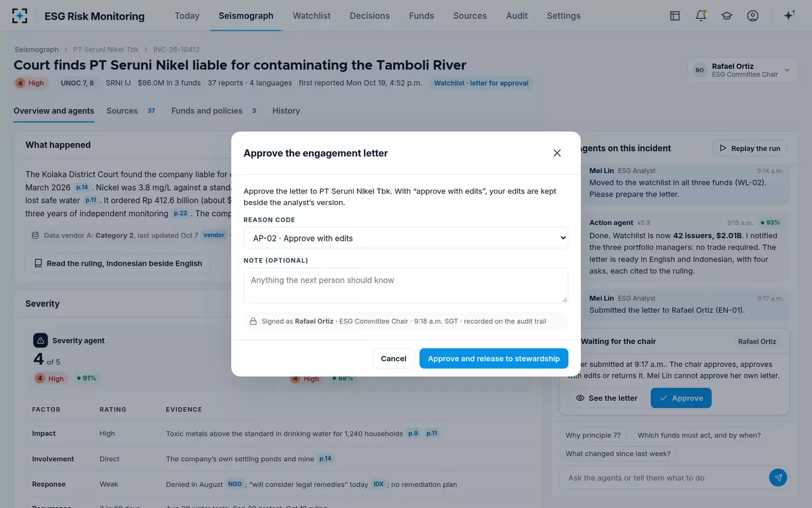Close the engagement letter dialog
This screenshot has width=812, height=508.
[557, 153]
